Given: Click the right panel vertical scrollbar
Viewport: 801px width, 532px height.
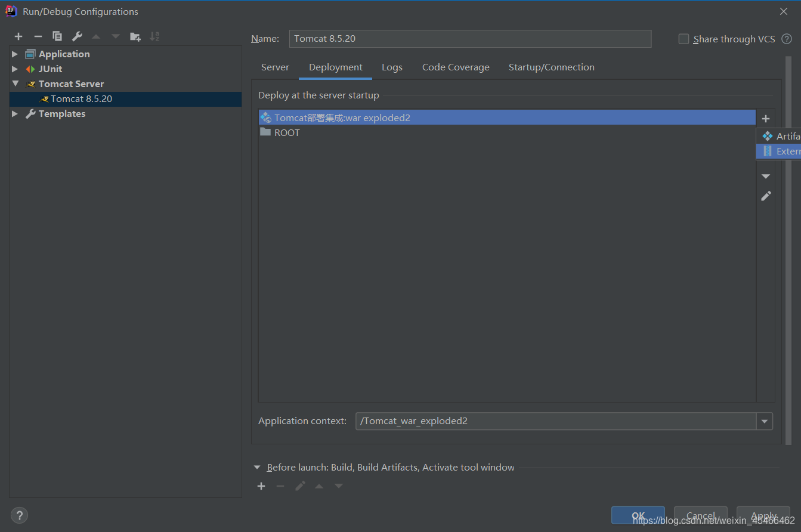Looking at the screenshot, I should [788, 250].
